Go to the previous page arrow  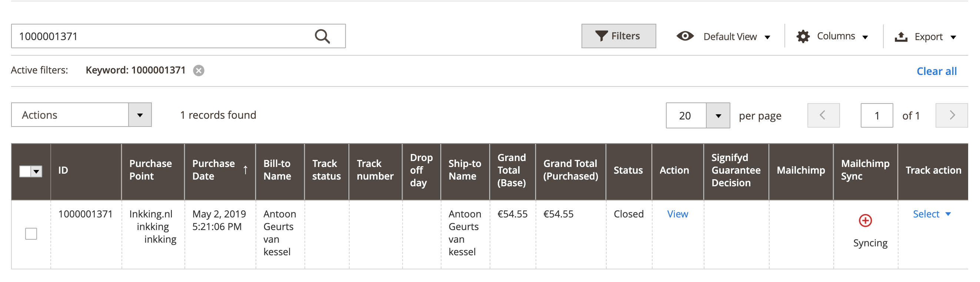coord(823,115)
